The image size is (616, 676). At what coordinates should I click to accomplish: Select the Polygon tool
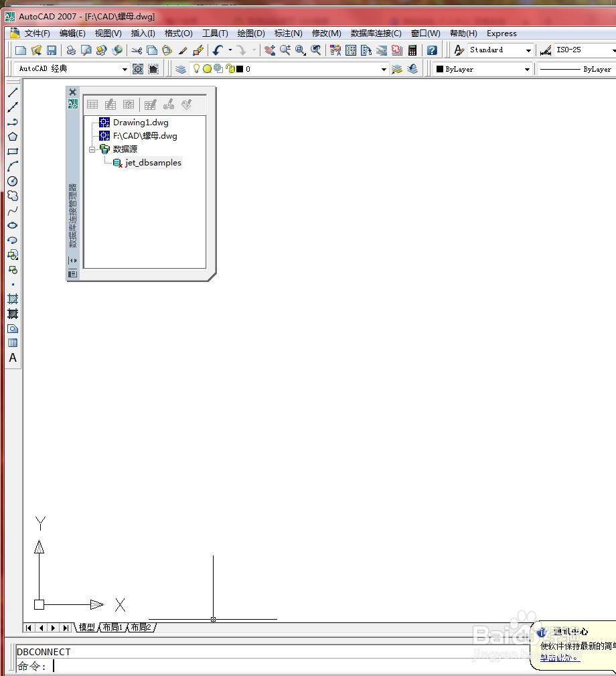[13, 137]
